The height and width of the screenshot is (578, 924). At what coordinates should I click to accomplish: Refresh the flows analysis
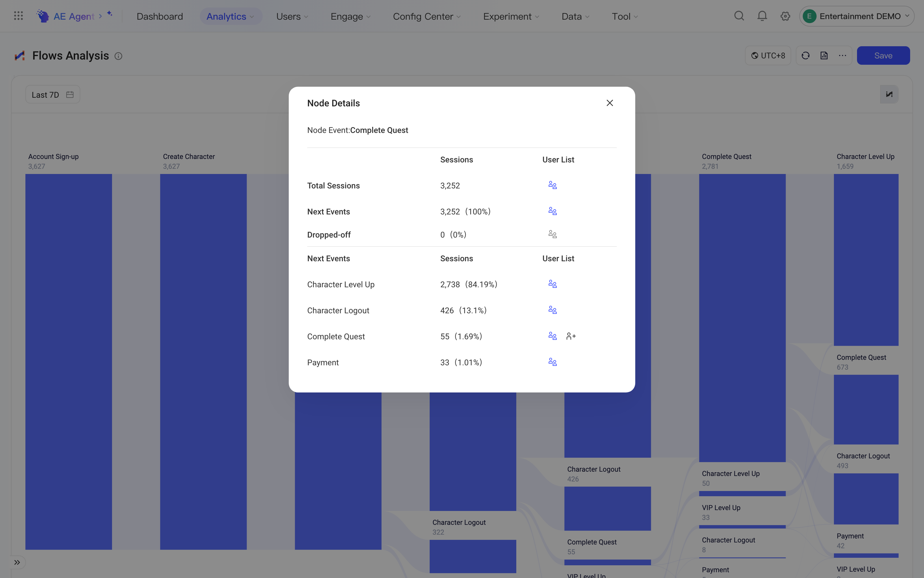tap(805, 56)
